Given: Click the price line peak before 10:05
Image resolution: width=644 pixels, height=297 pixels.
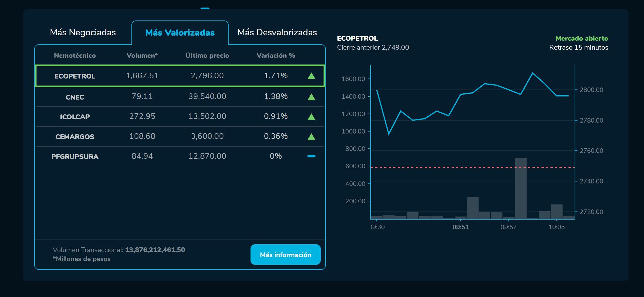Looking at the screenshot, I should pos(533,72).
